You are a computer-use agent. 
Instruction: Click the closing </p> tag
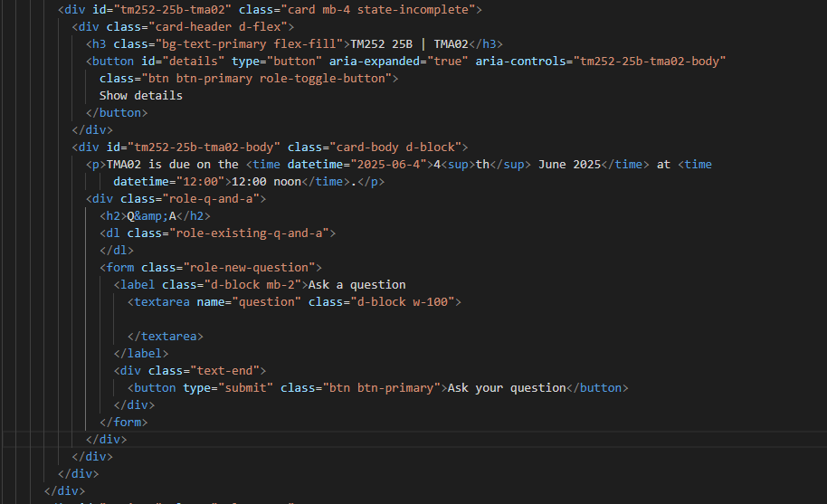(371, 182)
